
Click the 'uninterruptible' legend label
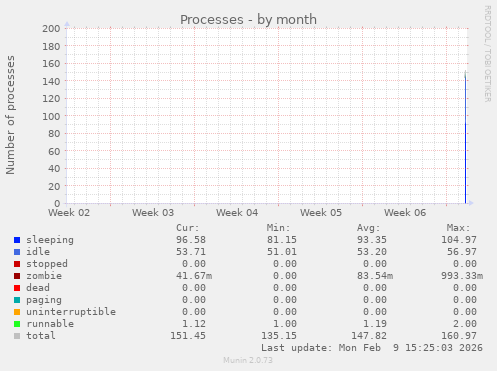click(71, 312)
